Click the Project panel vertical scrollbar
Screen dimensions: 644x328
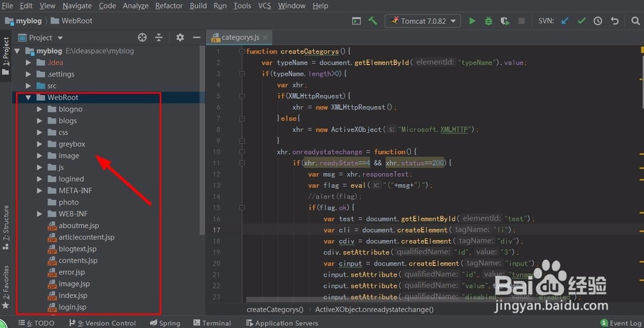click(202, 140)
